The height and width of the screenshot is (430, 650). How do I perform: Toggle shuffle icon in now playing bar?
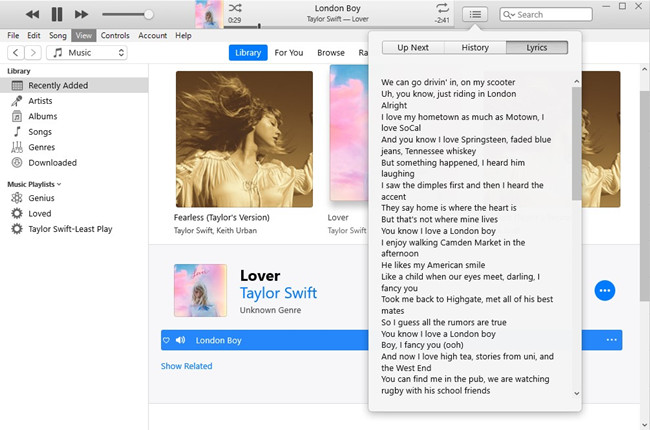click(x=235, y=8)
